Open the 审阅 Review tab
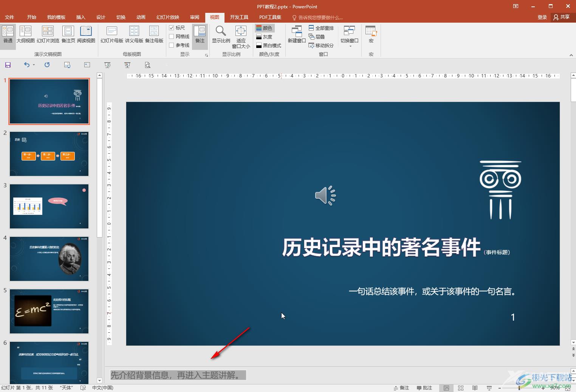This screenshot has height=392, width=576. [x=195, y=17]
